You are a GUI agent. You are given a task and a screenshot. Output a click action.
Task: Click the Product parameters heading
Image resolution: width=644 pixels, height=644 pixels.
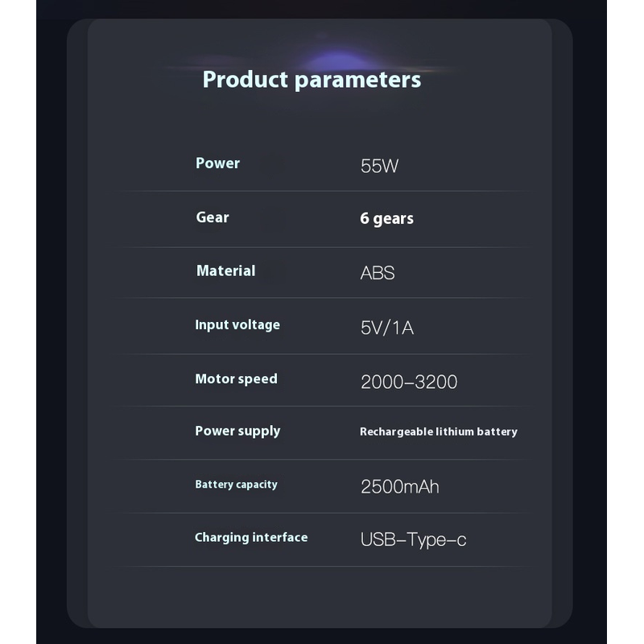click(312, 80)
